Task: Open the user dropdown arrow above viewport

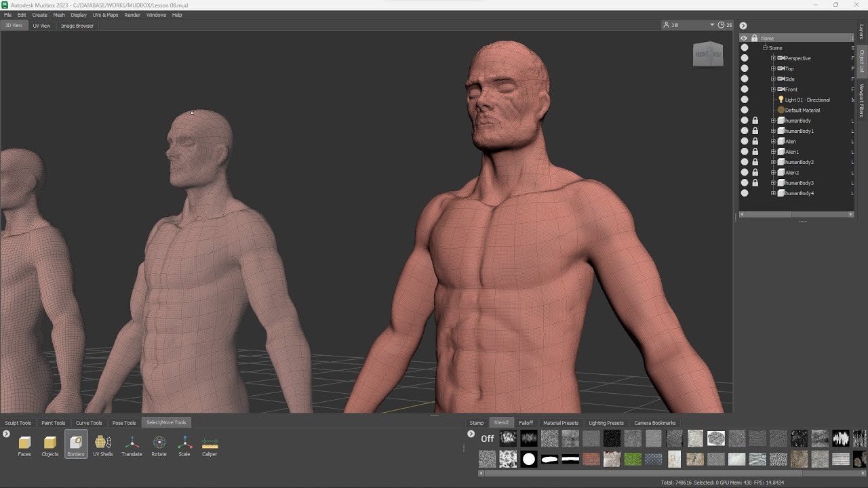Action: pyautogui.click(x=712, y=25)
